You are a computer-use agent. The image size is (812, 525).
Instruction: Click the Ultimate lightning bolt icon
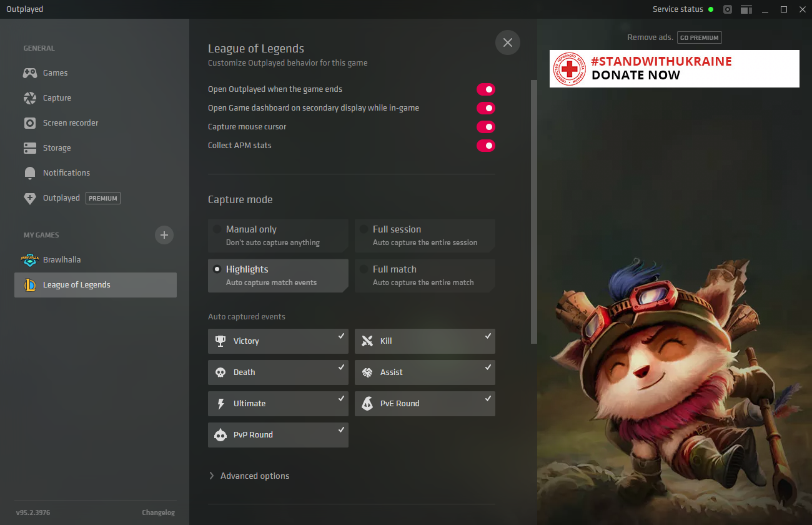tap(220, 404)
